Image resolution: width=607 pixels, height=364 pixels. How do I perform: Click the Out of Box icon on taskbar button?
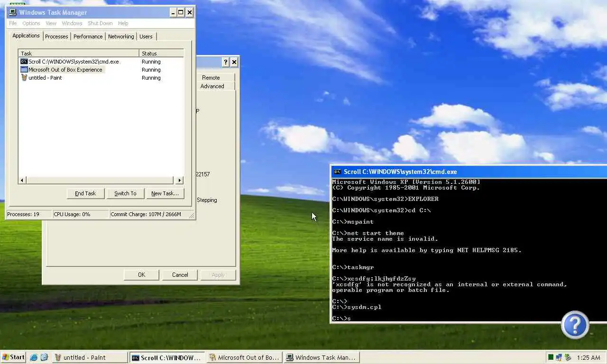pos(213,357)
